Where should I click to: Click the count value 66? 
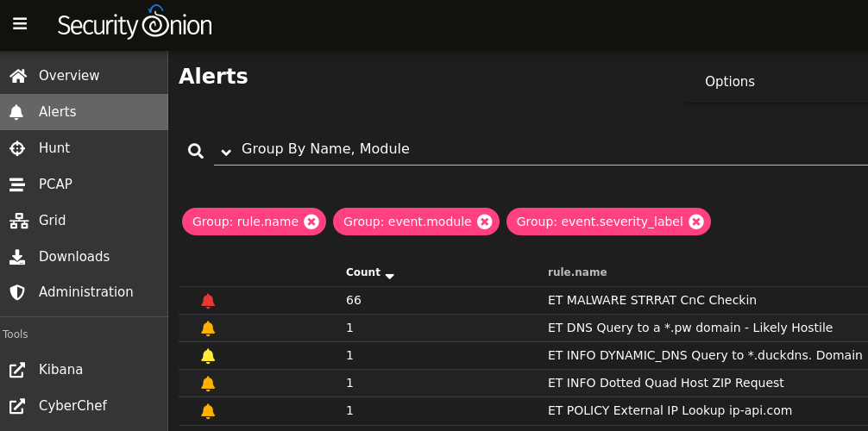(354, 300)
